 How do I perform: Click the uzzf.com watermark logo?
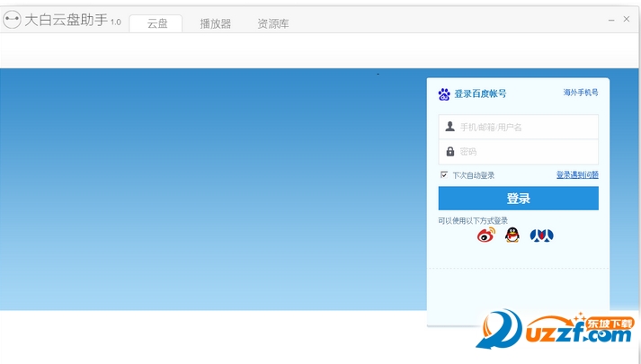556,330
